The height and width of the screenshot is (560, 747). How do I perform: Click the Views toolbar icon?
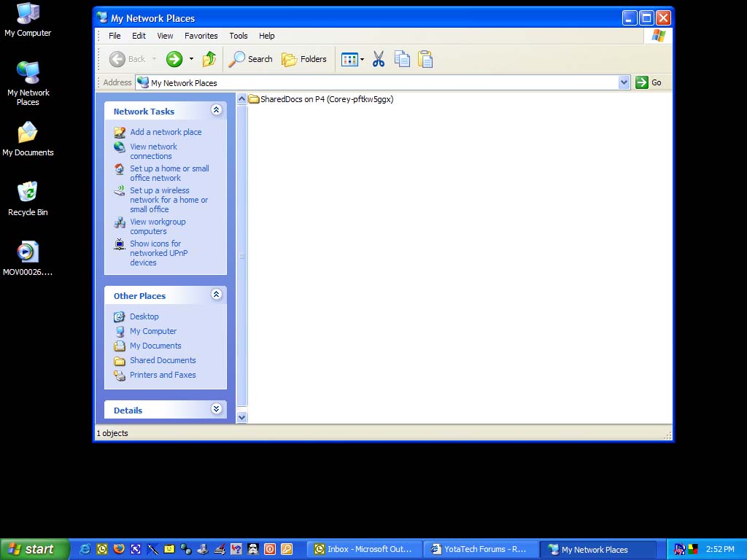pos(349,59)
